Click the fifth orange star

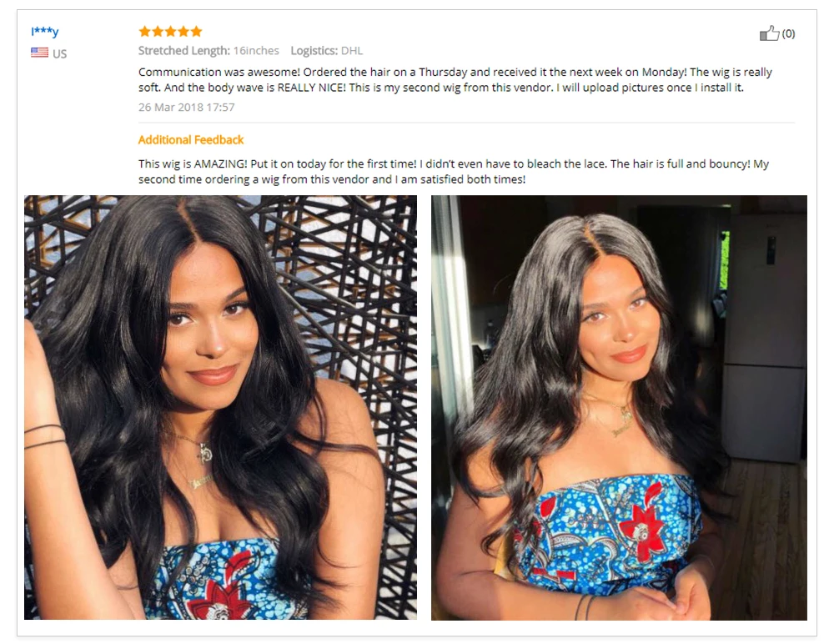coord(196,32)
